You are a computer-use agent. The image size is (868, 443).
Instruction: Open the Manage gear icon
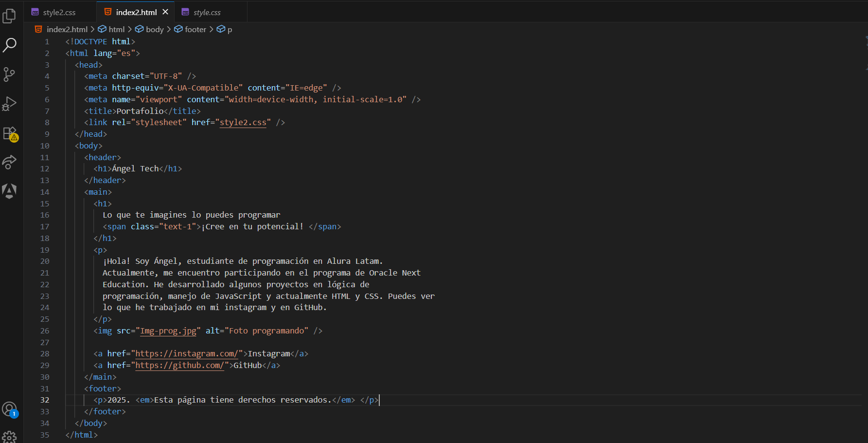(x=9, y=437)
